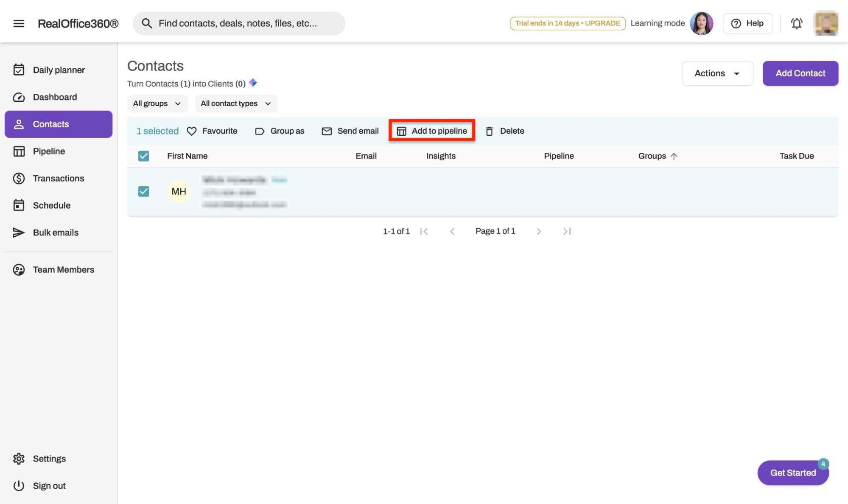Screen dimensions: 848x504
Task: Click the Add Contact button
Action: coord(800,73)
